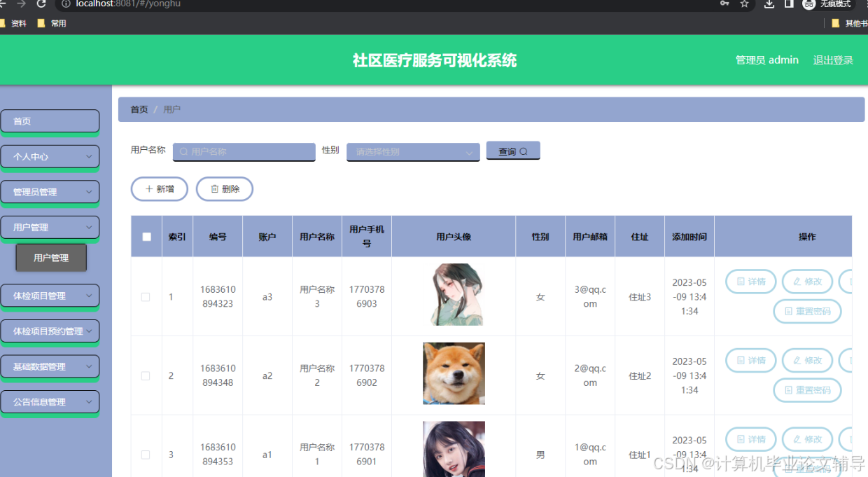
Task: Check the checkbox for row index 1
Action: click(146, 296)
